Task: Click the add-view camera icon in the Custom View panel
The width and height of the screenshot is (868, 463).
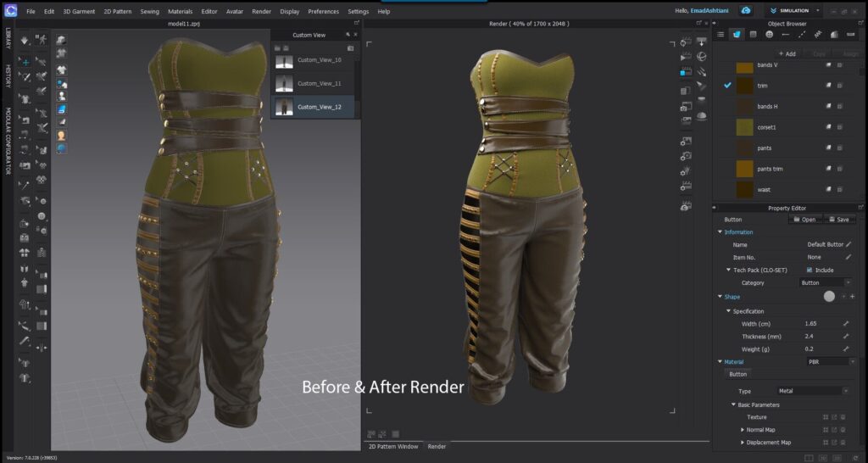Action: [350, 48]
